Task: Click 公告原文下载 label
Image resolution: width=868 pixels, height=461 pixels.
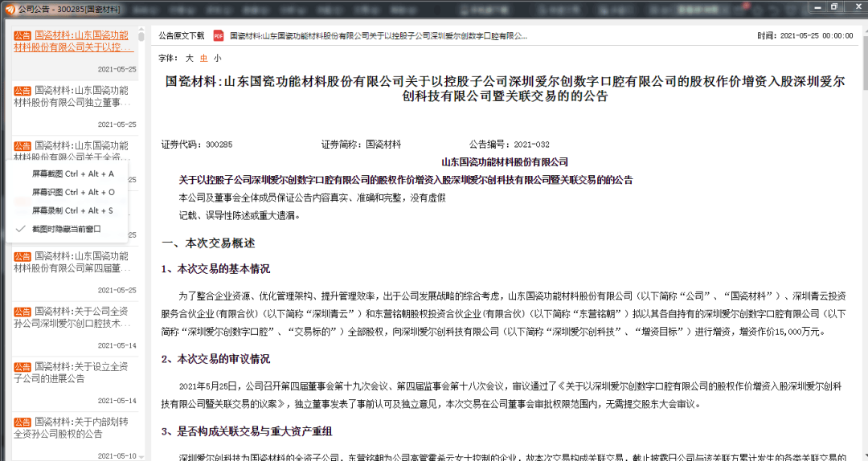Action: 182,36
